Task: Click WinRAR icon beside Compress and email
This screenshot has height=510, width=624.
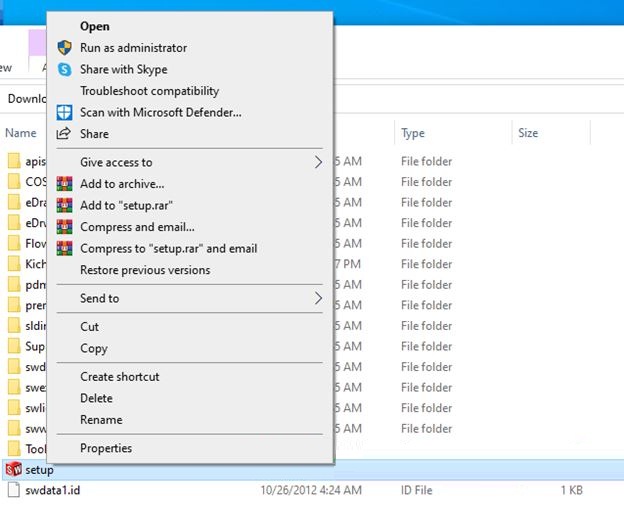Action: tap(64, 227)
